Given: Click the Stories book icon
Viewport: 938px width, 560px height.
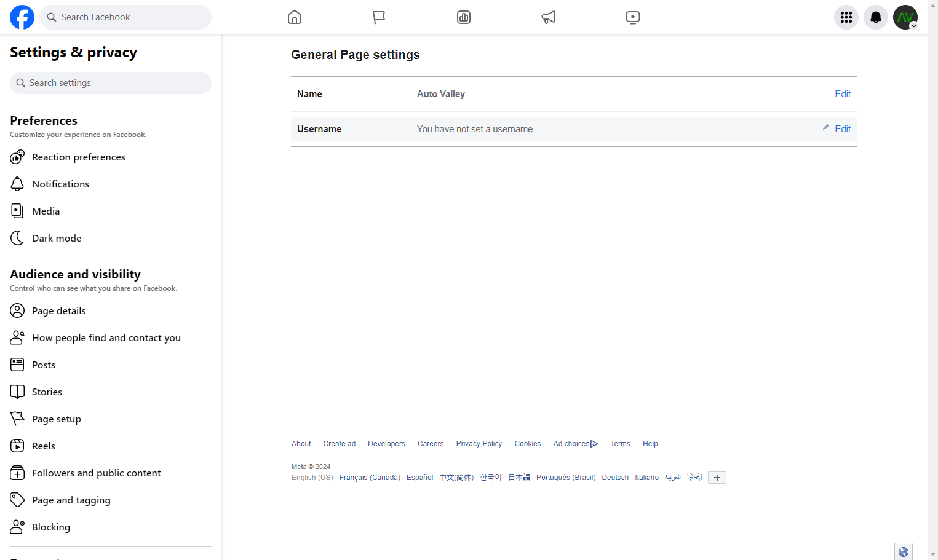Looking at the screenshot, I should click(17, 392).
